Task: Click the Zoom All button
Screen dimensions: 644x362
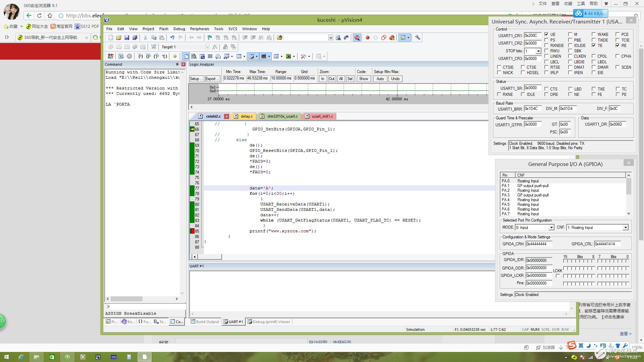Action: pos(340,79)
